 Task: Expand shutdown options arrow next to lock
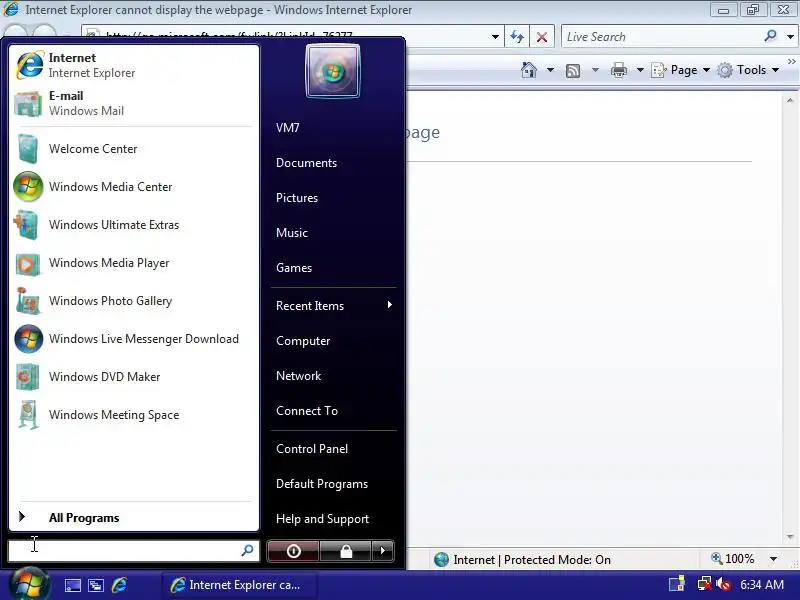(383, 551)
